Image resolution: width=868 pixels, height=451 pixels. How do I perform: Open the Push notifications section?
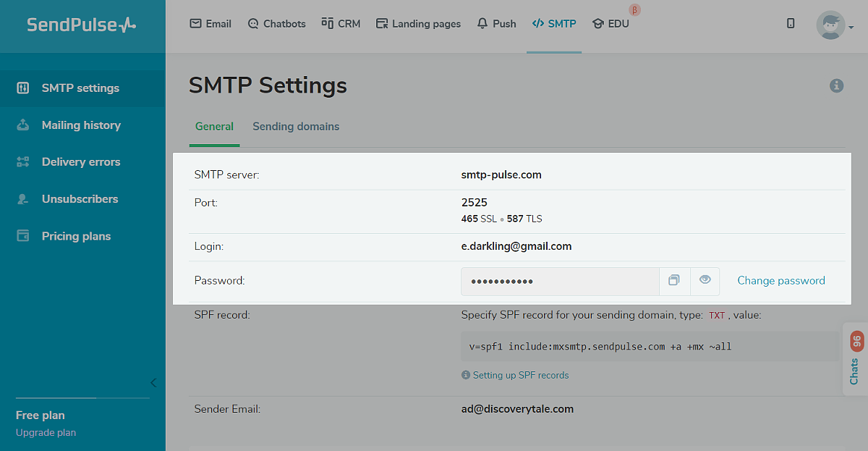pos(481,23)
